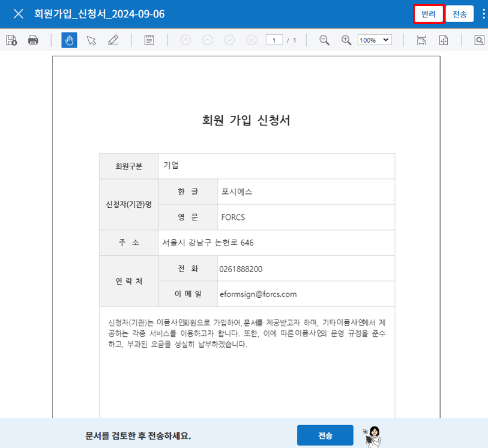The height and width of the screenshot is (448, 488).
Task: Click the 주 소 label cell
Action: [129, 243]
